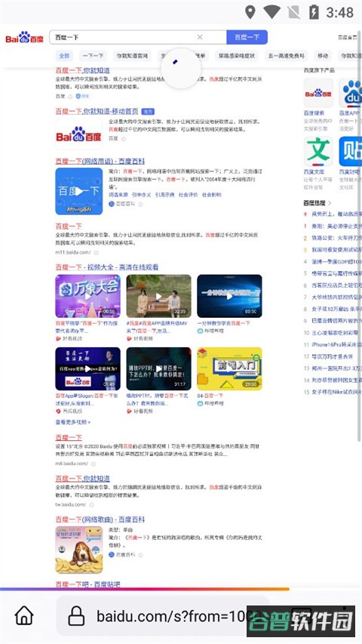Tap the no-SIM status icon

point(294,12)
